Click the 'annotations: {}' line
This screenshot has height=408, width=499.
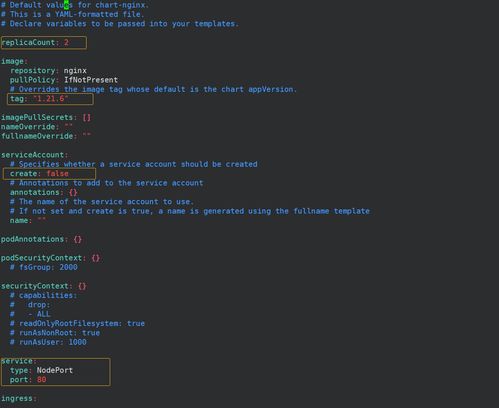pos(44,192)
